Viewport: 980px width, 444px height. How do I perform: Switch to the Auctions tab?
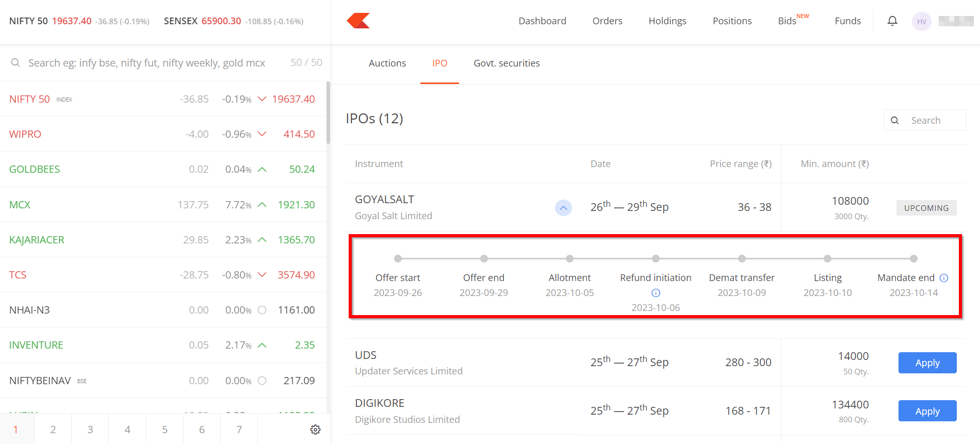387,63
